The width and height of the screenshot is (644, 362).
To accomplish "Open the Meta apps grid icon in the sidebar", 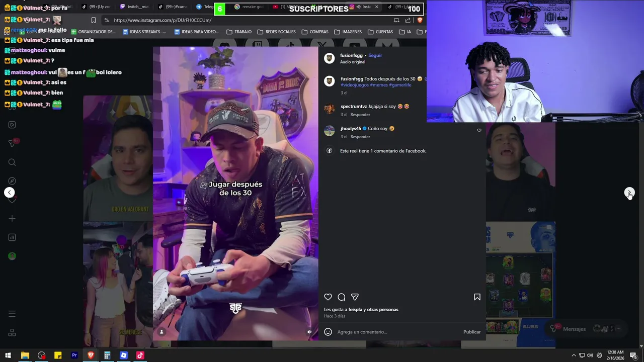I will click(12, 333).
